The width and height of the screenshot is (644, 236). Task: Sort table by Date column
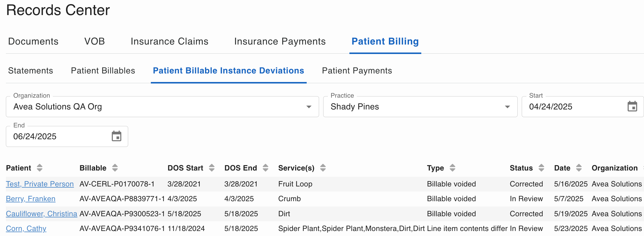(579, 168)
